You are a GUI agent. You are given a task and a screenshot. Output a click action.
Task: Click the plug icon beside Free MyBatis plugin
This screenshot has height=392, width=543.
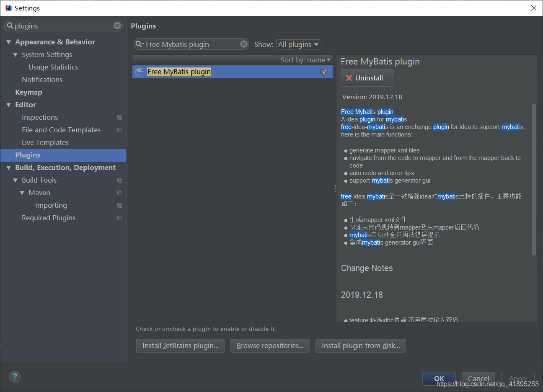tap(140, 72)
